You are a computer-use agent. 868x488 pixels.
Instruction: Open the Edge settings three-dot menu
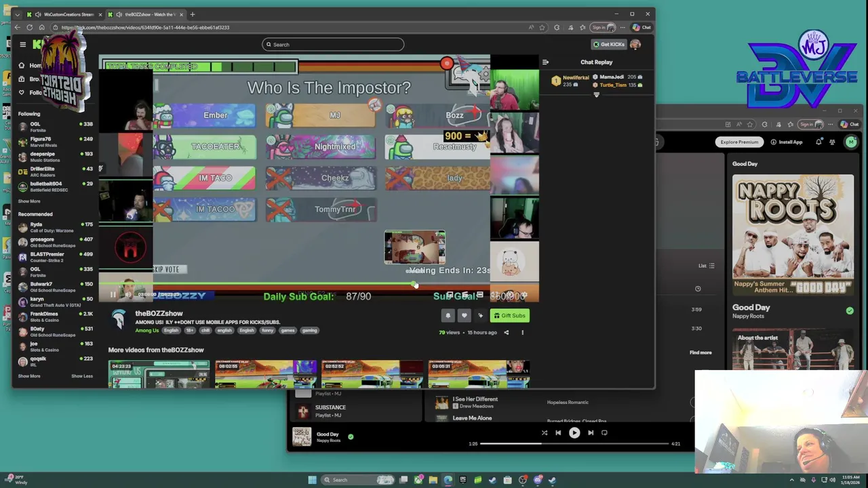pos(623,28)
